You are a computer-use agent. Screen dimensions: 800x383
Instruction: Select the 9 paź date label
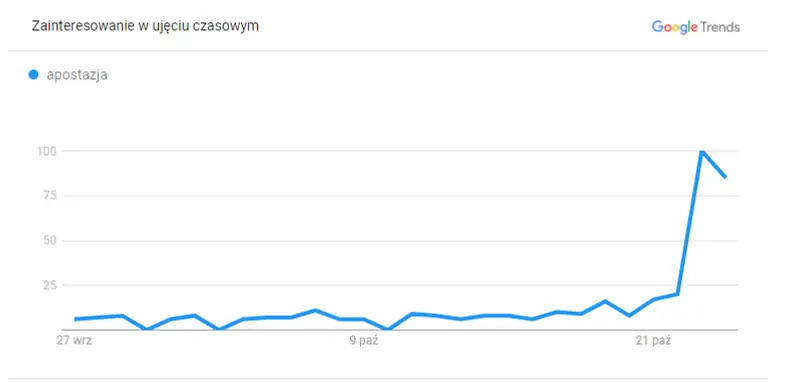[364, 341]
